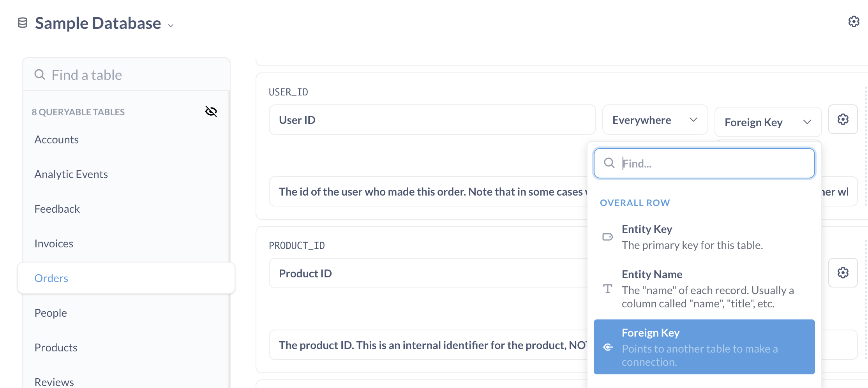
Task: Open the Foreign Key type dropdown
Action: [767, 122]
